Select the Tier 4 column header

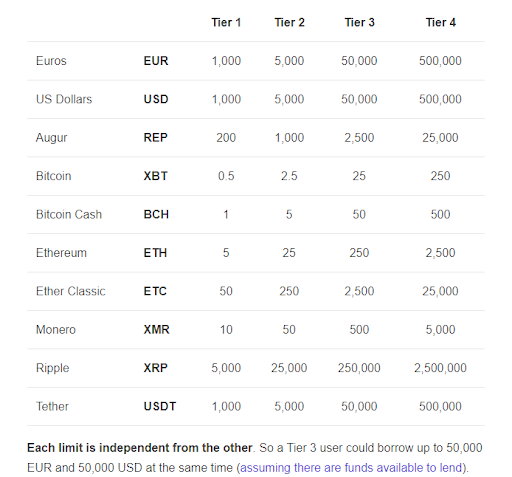point(440,22)
